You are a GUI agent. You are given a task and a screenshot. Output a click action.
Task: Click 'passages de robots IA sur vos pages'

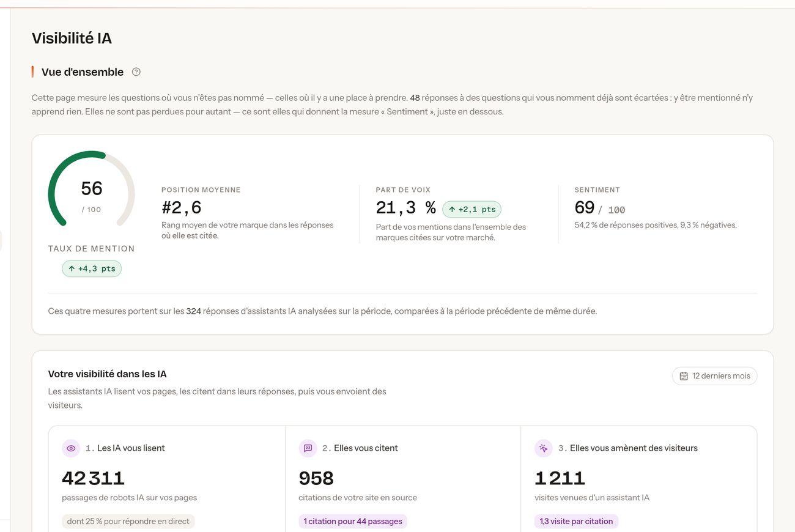point(130,498)
